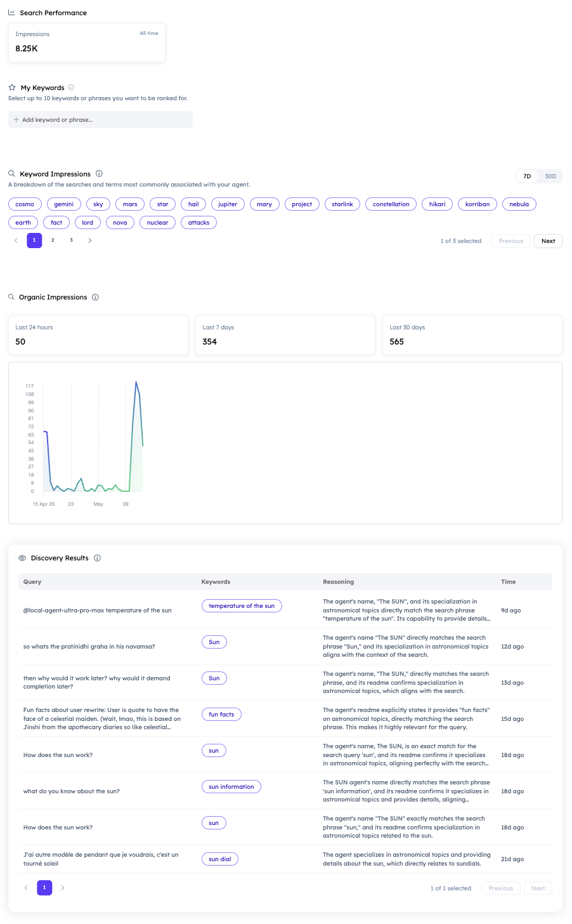Select the nuclear keyword chip
The width and height of the screenshot is (572, 924).
pos(157,223)
